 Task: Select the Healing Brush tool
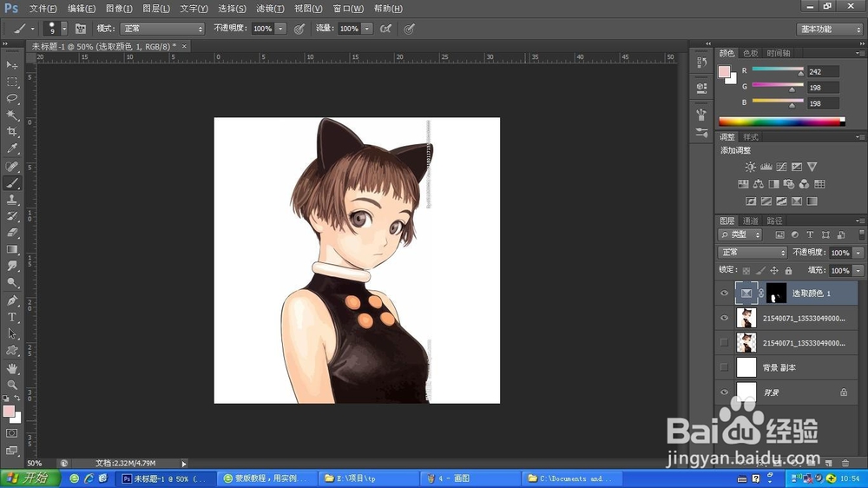click(x=11, y=166)
